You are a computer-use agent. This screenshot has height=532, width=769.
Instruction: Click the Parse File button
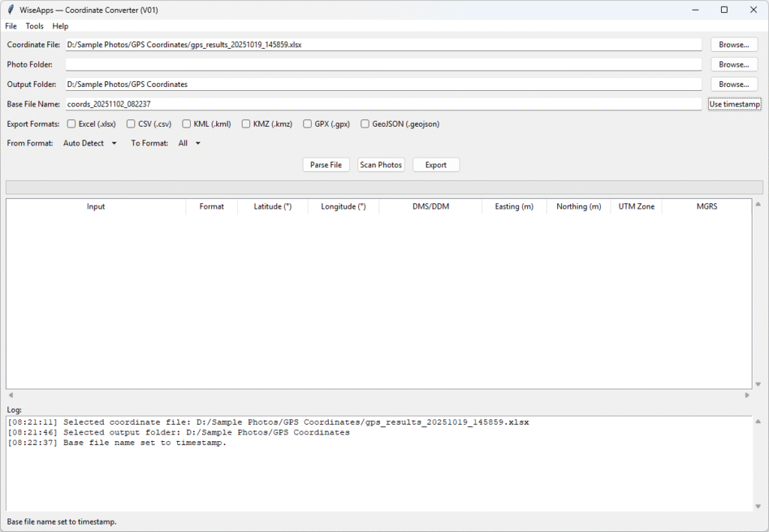tap(326, 164)
